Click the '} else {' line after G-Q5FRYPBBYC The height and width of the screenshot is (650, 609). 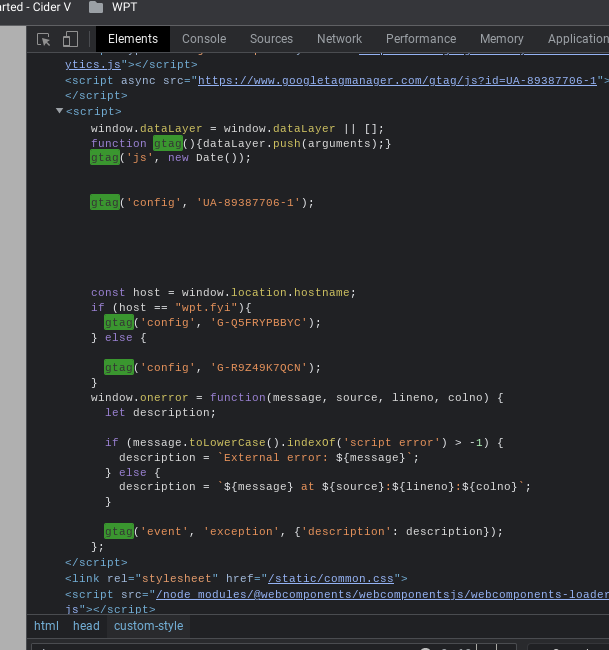coord(119,337)
